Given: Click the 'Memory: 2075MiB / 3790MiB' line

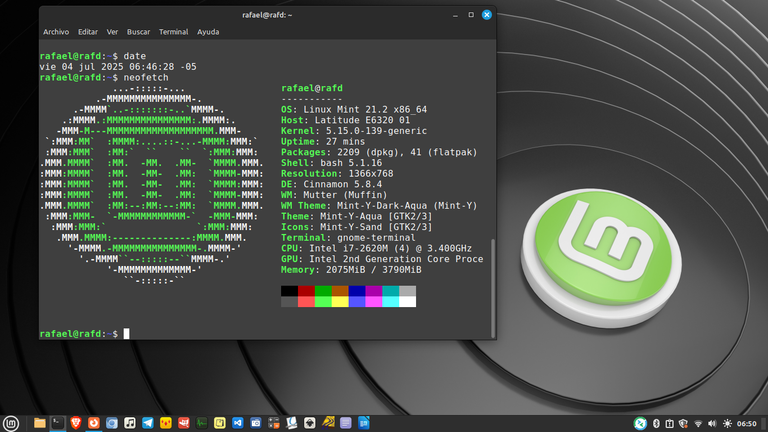Looking at the screenshot, I should tap(351, 270).
